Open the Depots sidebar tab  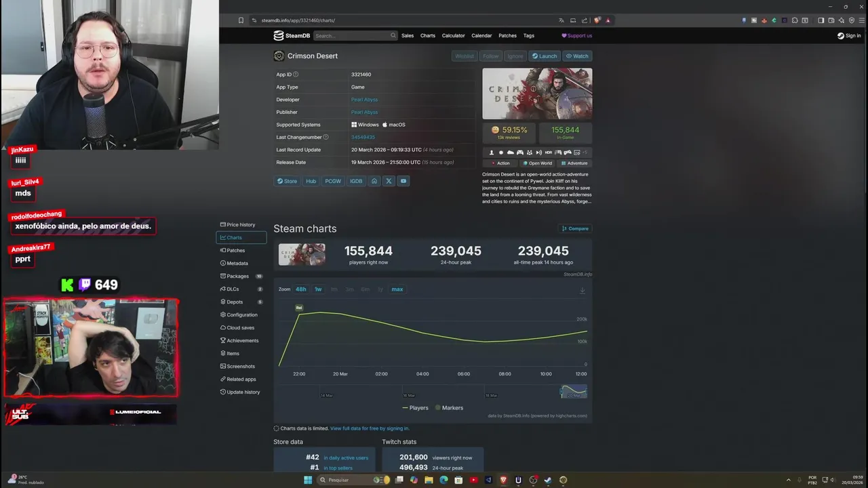241,302
